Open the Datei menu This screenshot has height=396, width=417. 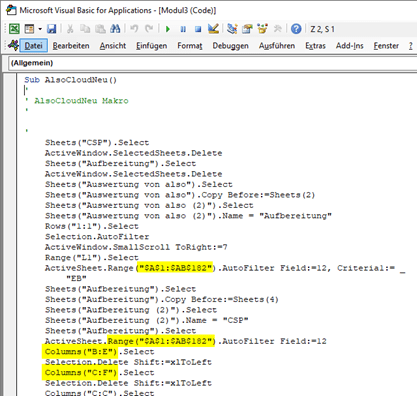(34, 46)
